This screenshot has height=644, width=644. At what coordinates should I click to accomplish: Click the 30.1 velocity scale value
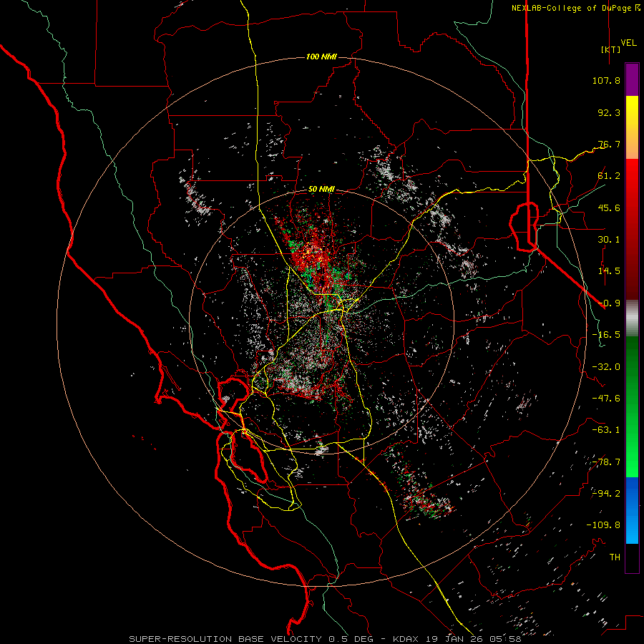coord(609,240)
